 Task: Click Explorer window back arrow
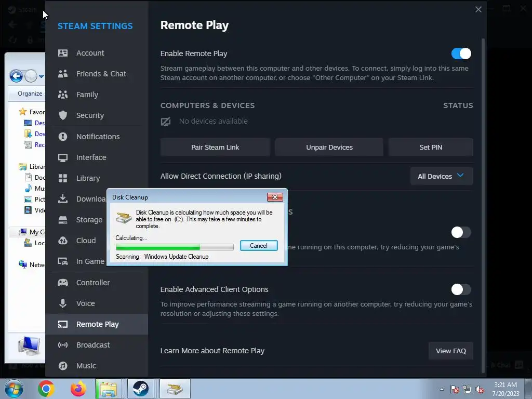coord(16,76)
